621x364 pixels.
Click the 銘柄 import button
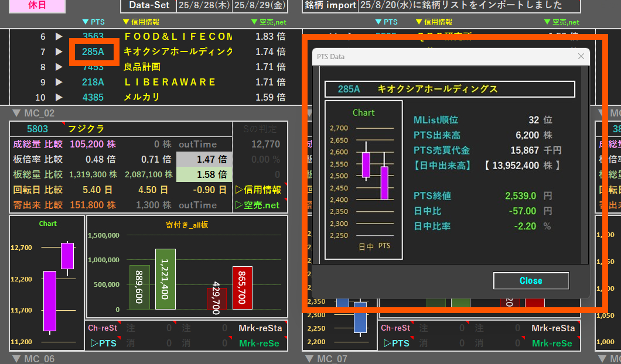tap(330, 5)
